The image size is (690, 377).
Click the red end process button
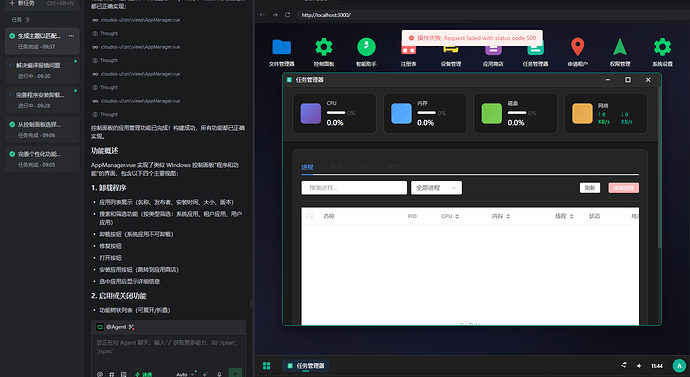(624, 188)
